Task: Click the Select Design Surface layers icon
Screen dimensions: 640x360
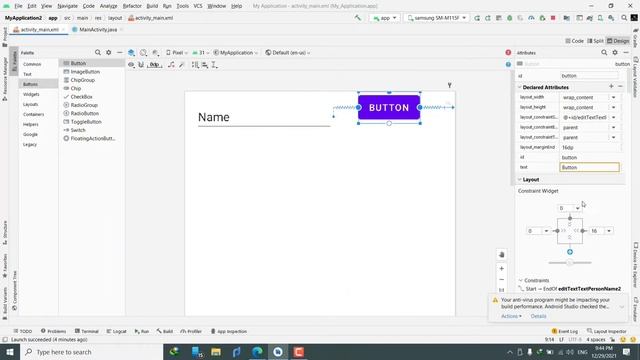Action: pos(131,53)
